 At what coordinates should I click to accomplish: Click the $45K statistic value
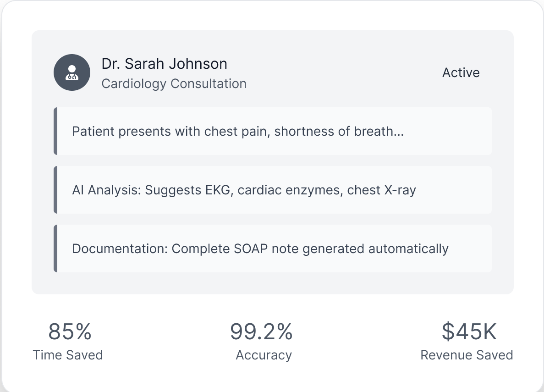point(469,331)
